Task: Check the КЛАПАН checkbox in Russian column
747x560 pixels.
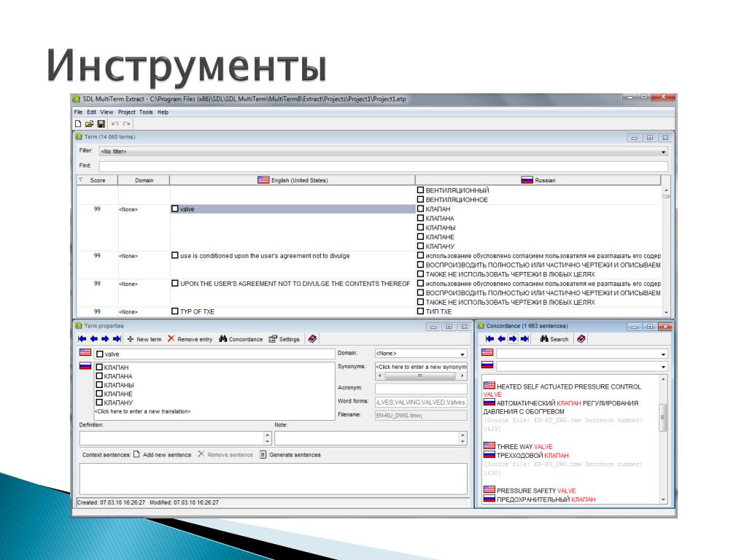Action: 420,209
